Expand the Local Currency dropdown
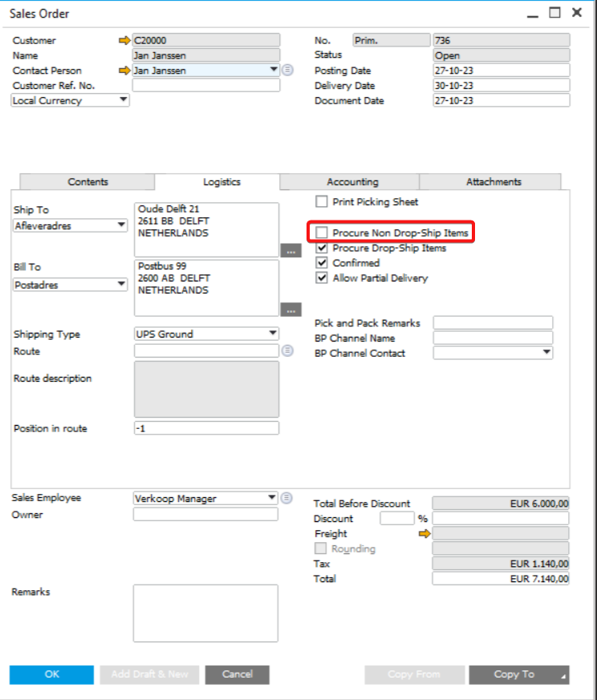Screen dimensions: 597x700 pos(123,100)
